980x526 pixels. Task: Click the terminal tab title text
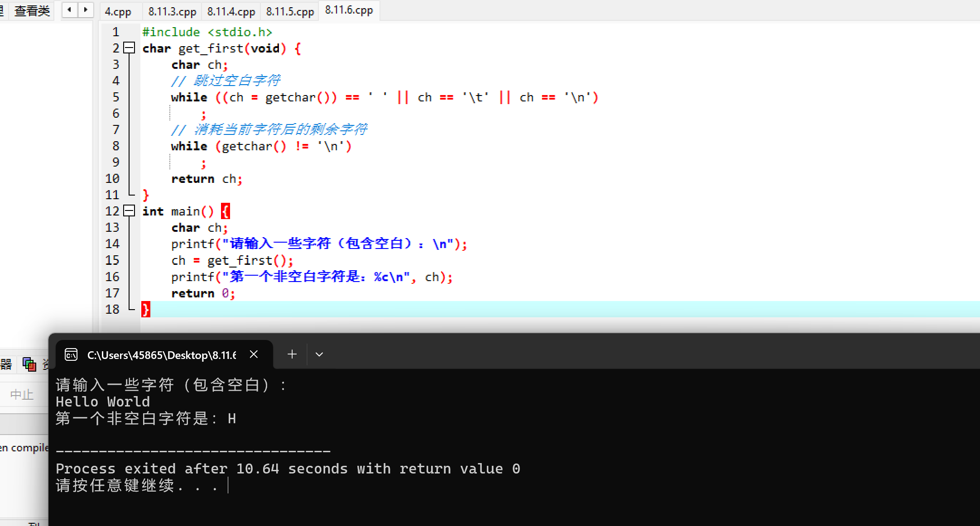point(161,355)
